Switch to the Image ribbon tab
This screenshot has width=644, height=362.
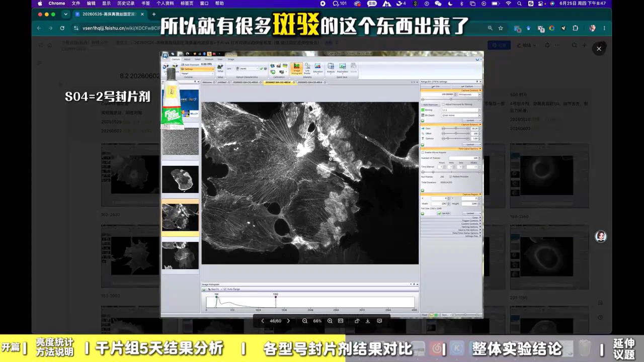(231, 59)
